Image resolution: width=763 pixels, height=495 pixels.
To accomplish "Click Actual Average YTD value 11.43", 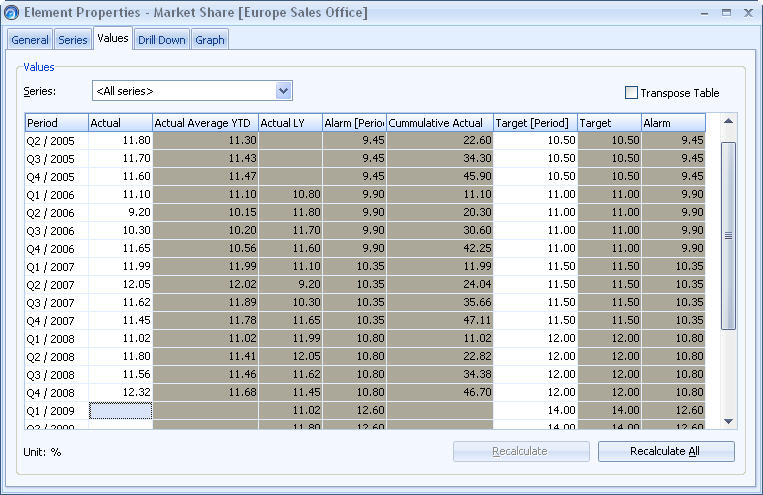I will [x=205, y=158].
